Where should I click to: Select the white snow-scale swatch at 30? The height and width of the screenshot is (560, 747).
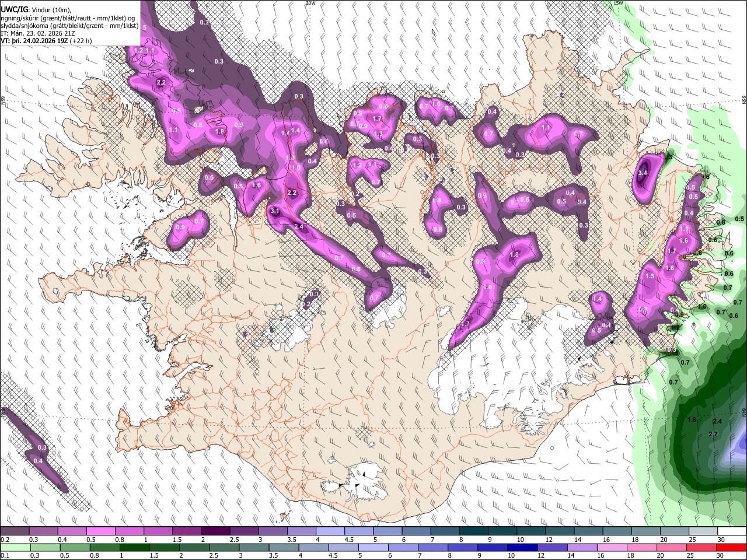pyautogui.click(x=732, y=531)
